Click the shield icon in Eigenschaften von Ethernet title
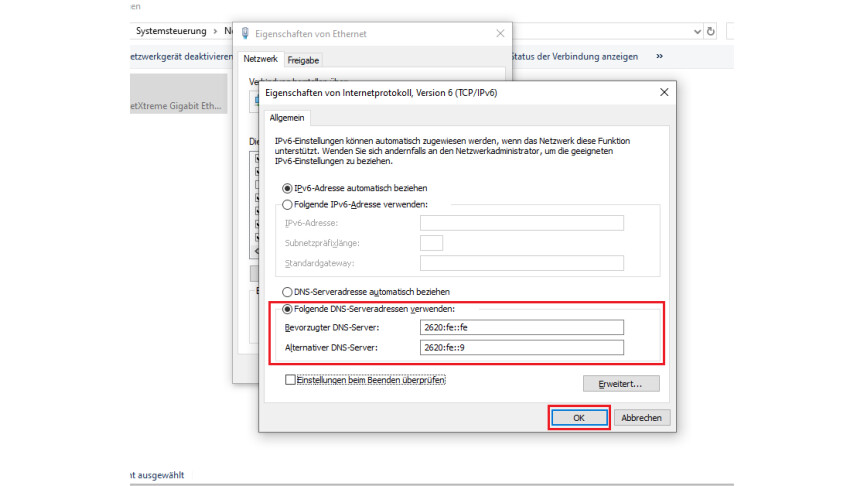 pos(246,34)
